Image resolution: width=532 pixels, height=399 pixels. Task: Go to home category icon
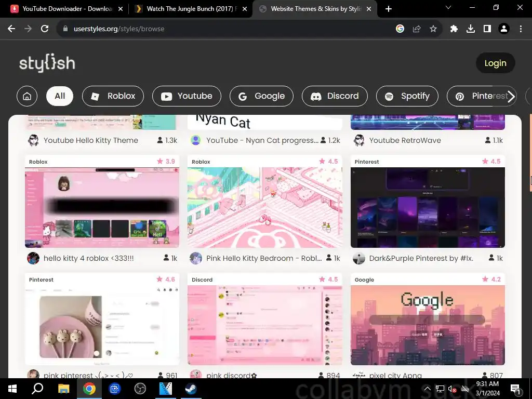pos(27,96)
